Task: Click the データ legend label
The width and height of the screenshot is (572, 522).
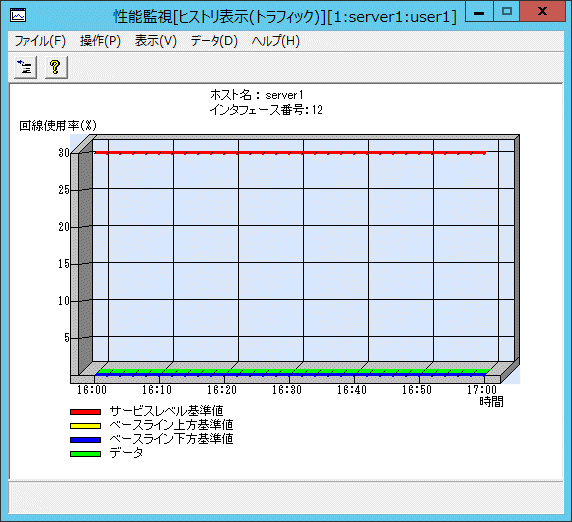Action: pos(126,453)
